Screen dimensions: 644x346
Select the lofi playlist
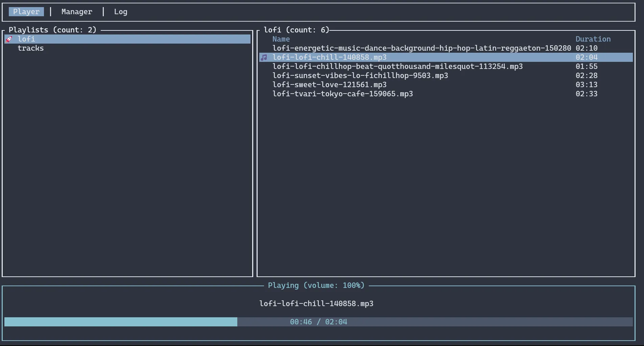click(x=26, y=39)
